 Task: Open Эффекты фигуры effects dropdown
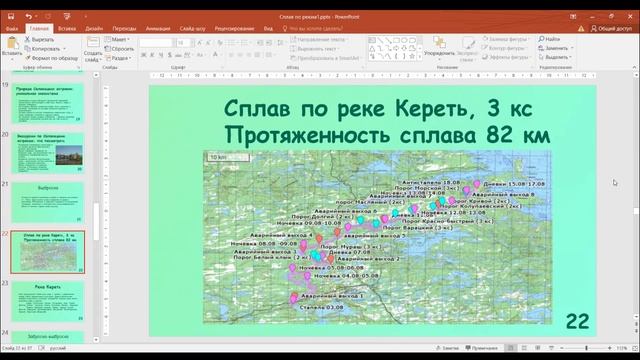[506, 57]
